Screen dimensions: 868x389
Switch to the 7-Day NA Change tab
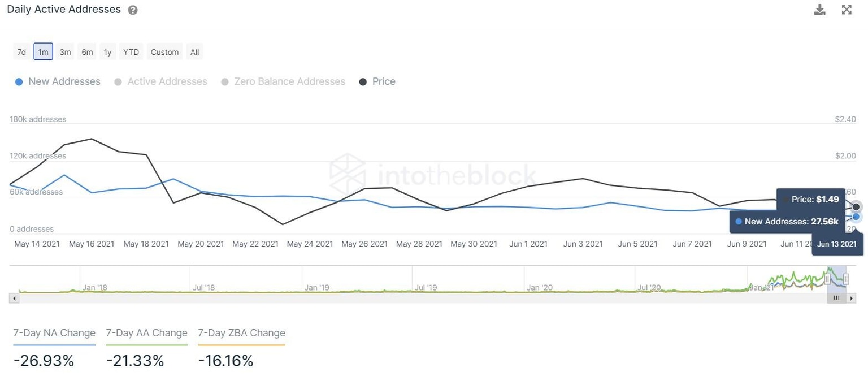(x=54, y=333)
